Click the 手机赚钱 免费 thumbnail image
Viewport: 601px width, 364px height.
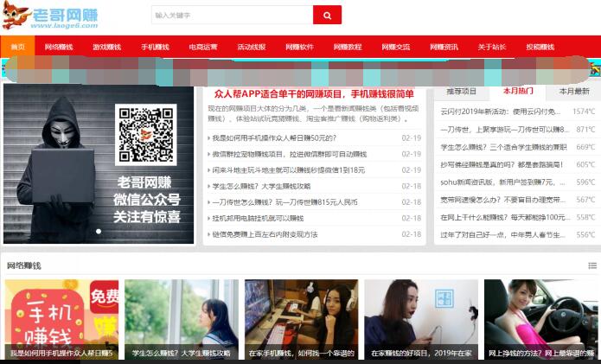click(62, 317)
